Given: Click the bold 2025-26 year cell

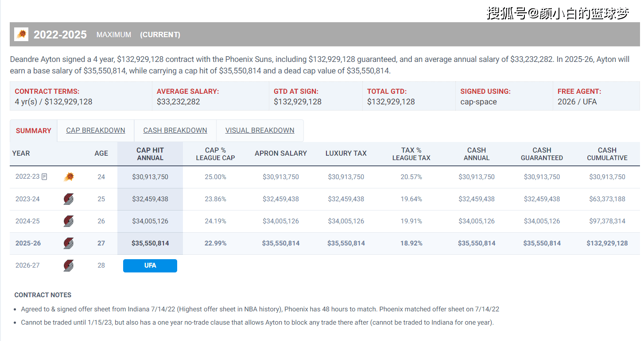Looking at the screenshot, I should (x=28, y=243).
